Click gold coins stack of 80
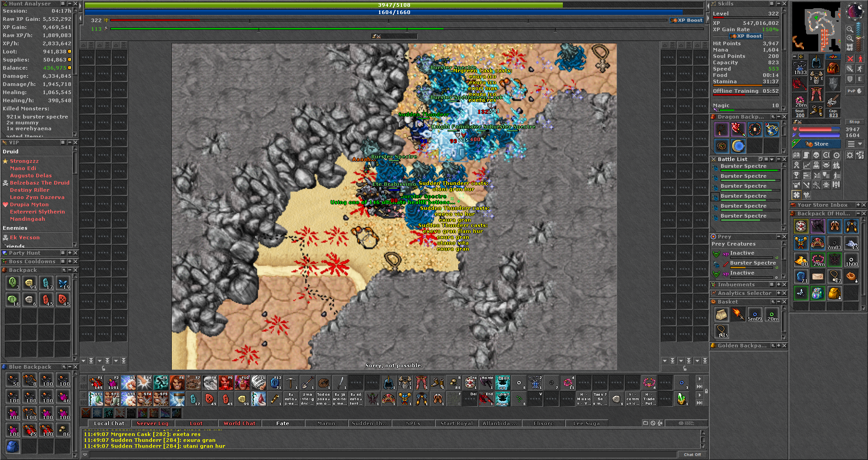Screen dimensions: 868x460 pyautogui.click(x=801, y=260)
